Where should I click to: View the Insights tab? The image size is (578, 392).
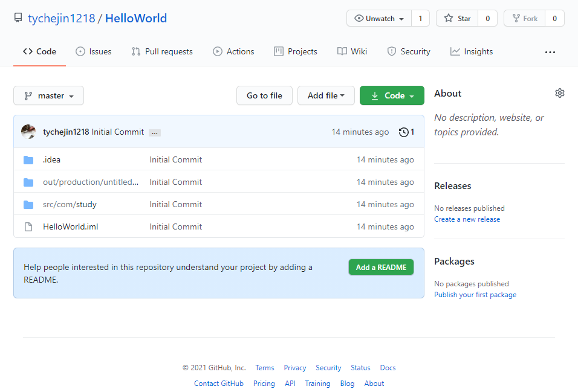coord(472,51)
